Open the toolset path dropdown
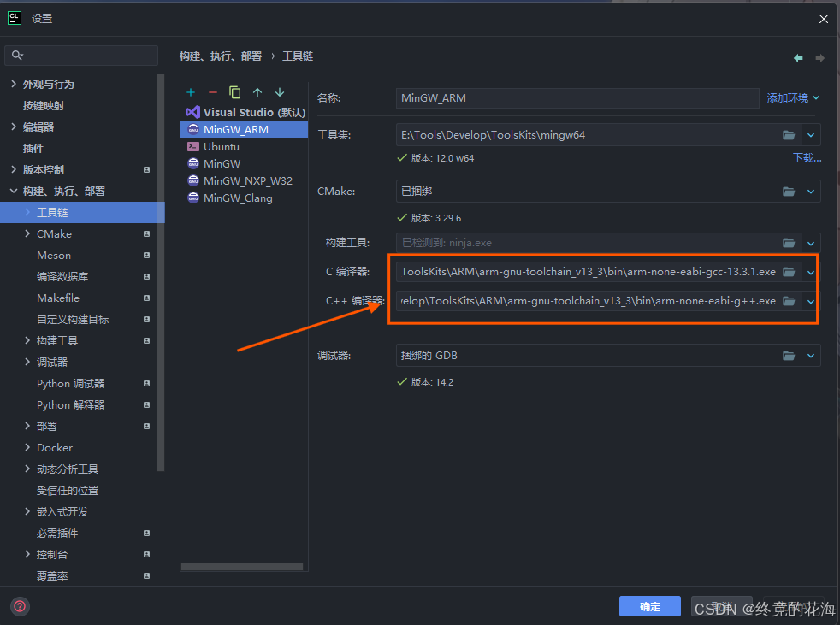Screen dimensions: 840x625 click(x=811, y=135)
